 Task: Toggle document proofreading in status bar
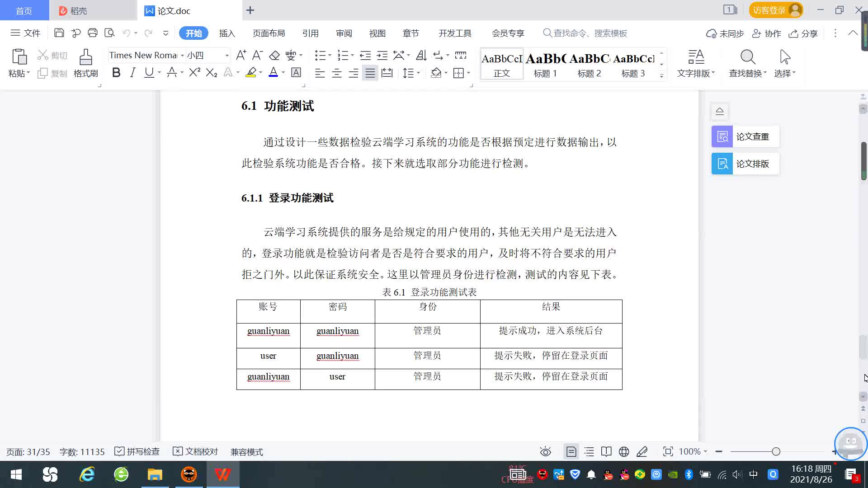[x=195, y=451]
